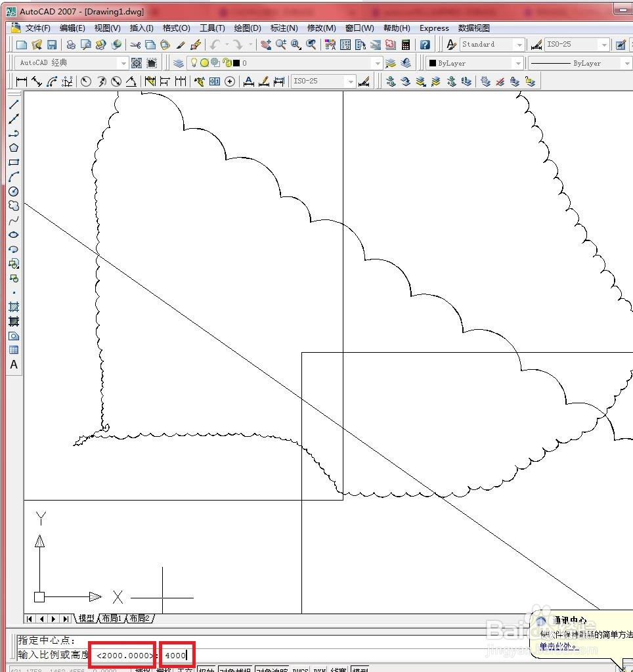Open the 文件(F) menu

coord(37,28)
